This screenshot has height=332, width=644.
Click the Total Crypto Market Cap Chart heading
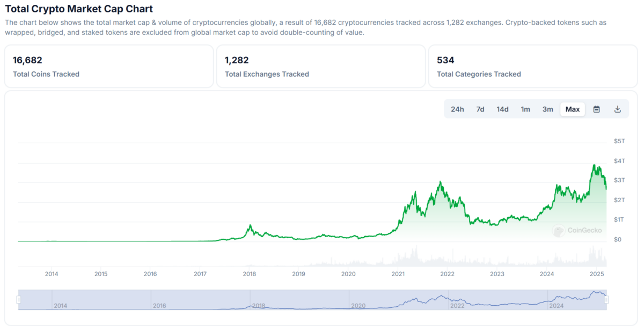pyautogui.click(x=79, y=9)
